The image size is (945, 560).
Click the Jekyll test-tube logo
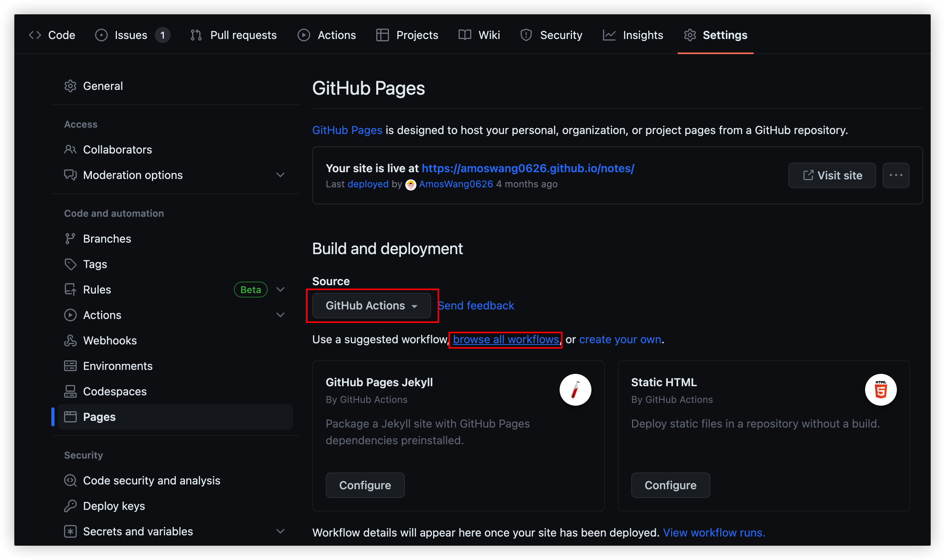(575, 390)
